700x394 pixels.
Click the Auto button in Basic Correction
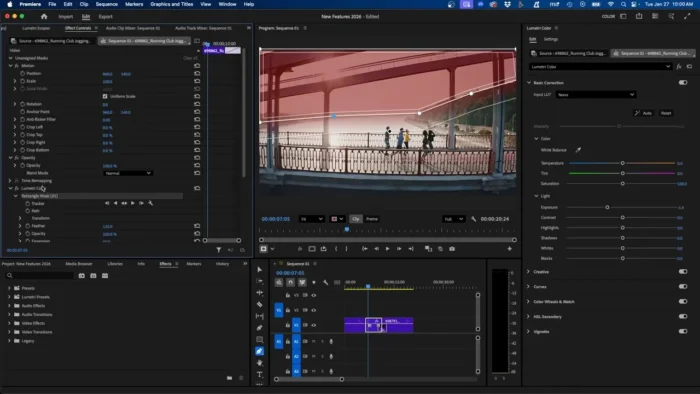coord(643,113)
